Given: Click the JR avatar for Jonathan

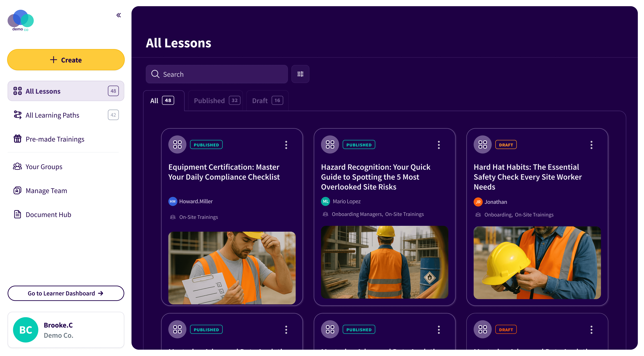Looking at the screenshot, I should coord(478,202).
